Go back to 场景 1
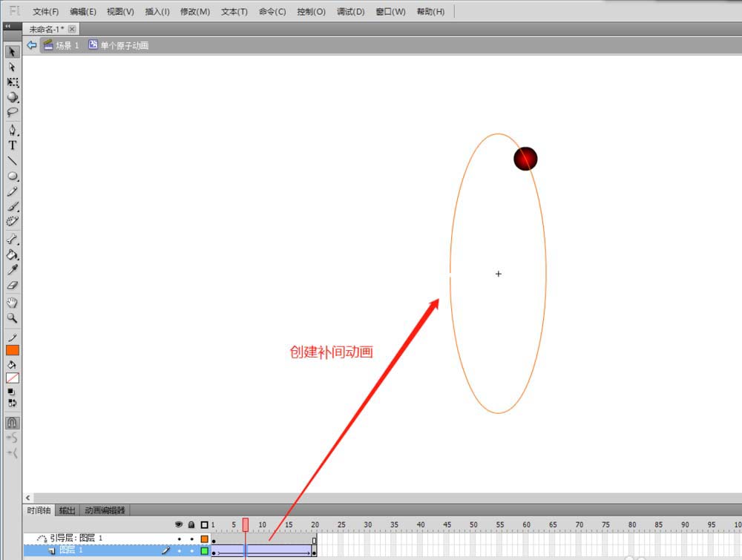Viewport: 742px width, 560px height. pyautogui.click(x=62, y=45)
